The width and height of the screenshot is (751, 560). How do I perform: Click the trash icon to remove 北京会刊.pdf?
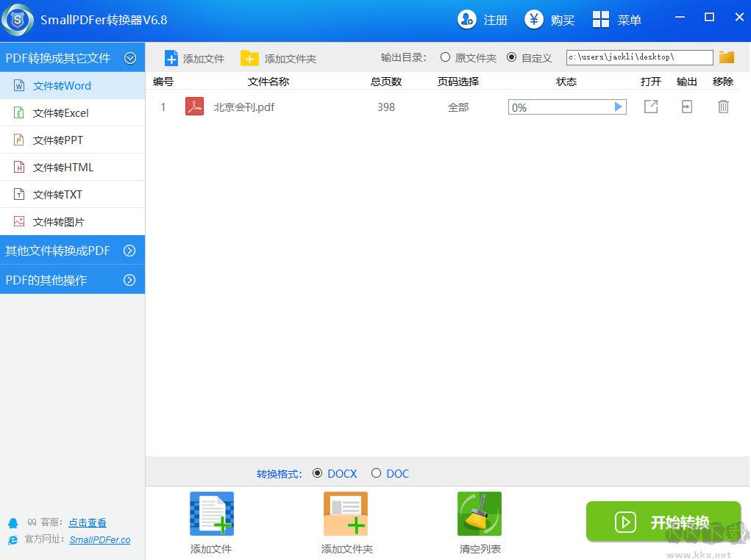click(722, 107)
